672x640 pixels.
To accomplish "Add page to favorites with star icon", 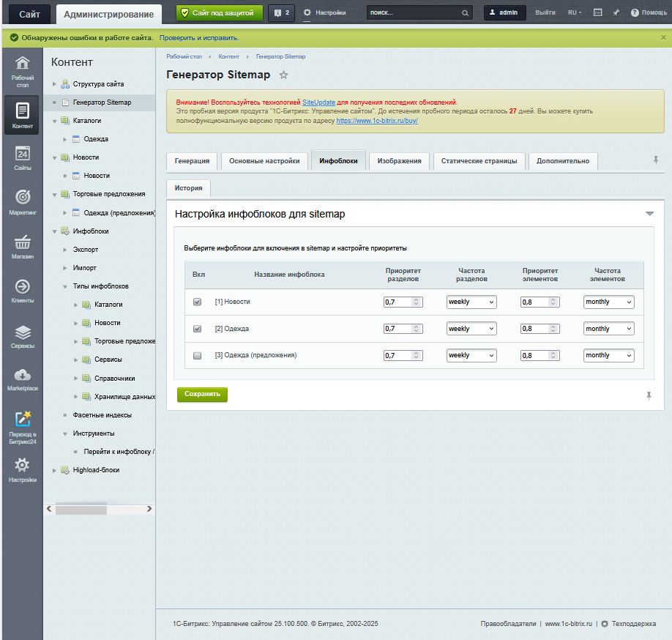I will 284,75.
